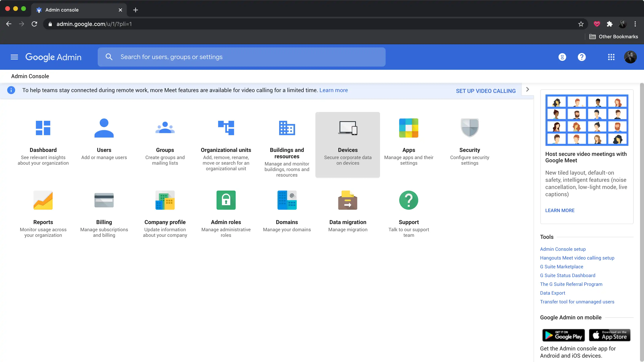This screenshot has width=644, height=362.
Task: Close the Admin console tab
Action: [120, 10]
